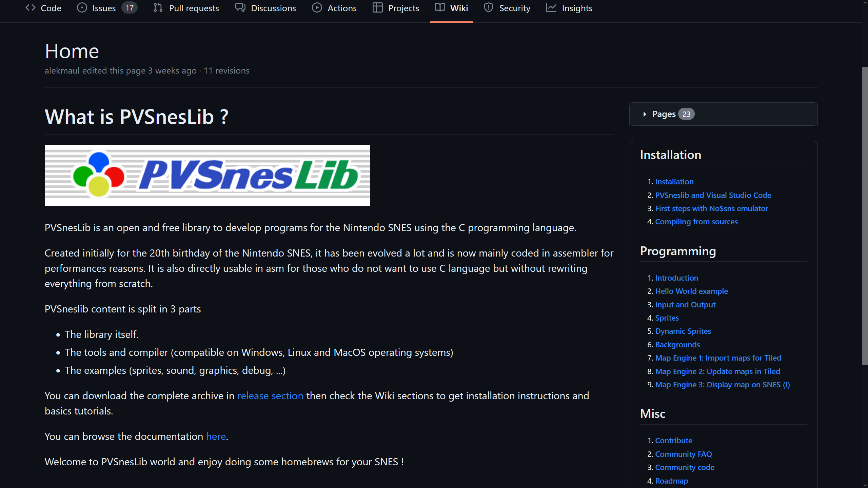Click the Pull requests branch icon
Screen dimensions: 868x488
(158, 8)
